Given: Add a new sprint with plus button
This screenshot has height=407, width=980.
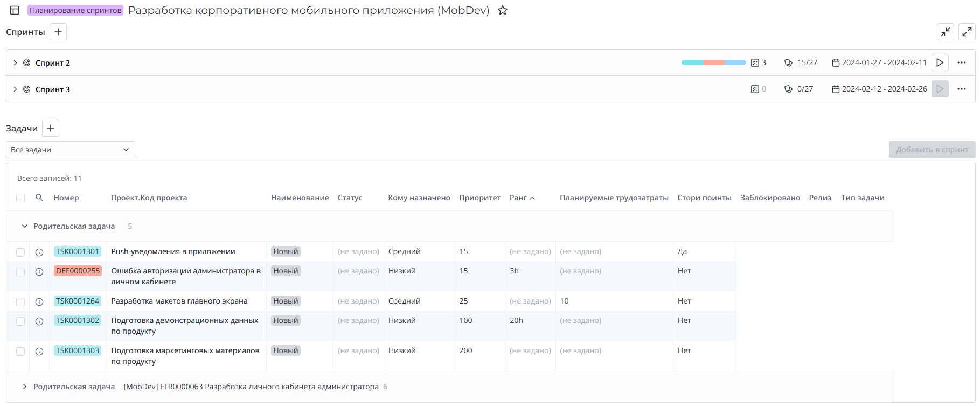Looking at the screenshot, I should coord(58,32).
